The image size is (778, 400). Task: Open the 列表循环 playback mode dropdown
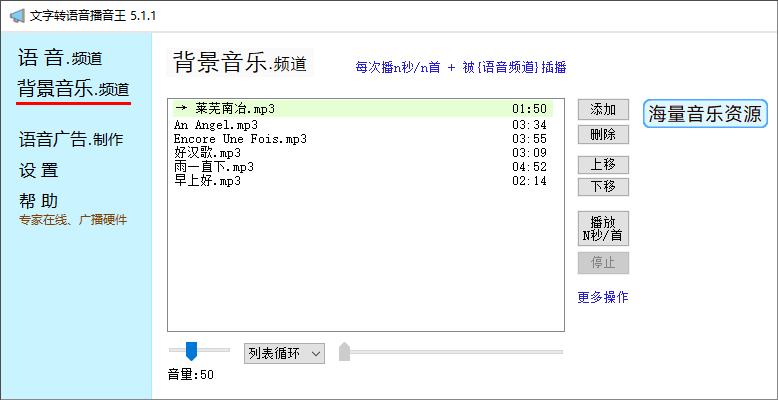pos(284,353)
